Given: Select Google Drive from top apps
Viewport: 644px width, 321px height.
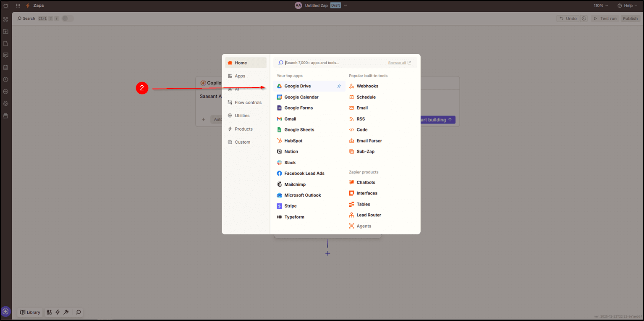Looking at the screenshot, I should (x=297, y=86).
